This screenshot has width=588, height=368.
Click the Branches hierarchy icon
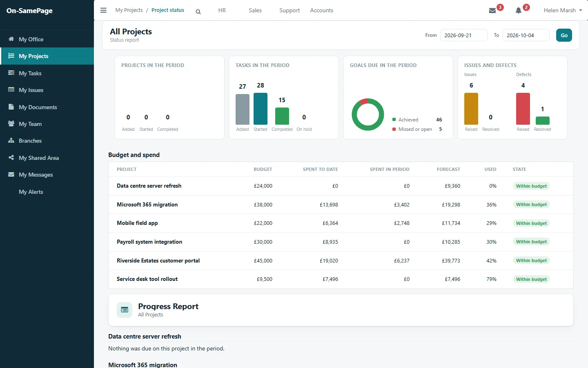click(x=11, y=140)
